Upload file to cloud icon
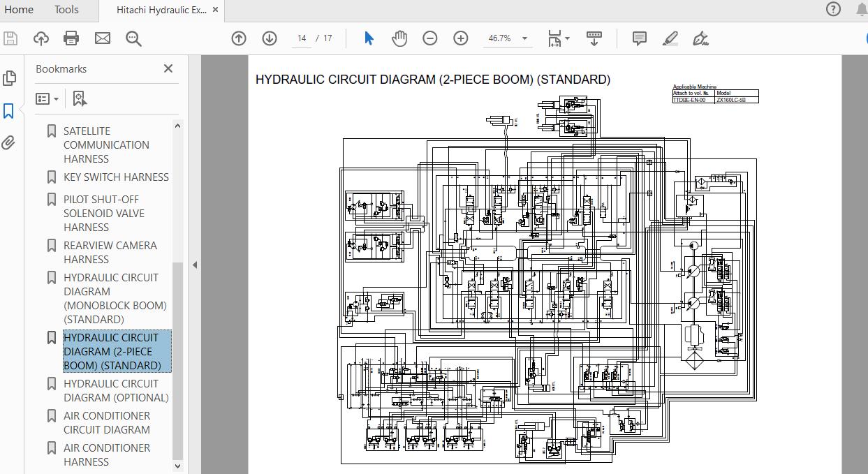The image size is (868, 474). (x=41, y=38)
